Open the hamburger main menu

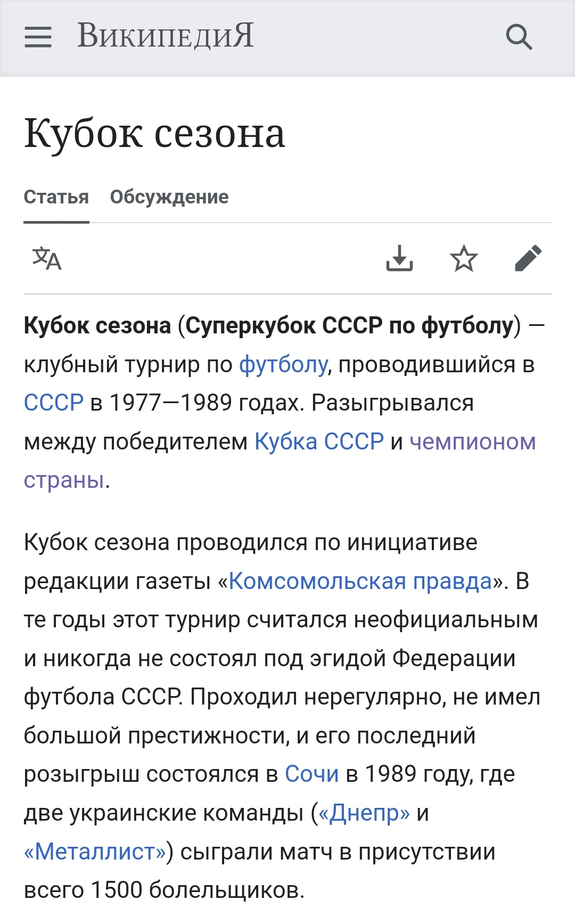coord(38,37)
